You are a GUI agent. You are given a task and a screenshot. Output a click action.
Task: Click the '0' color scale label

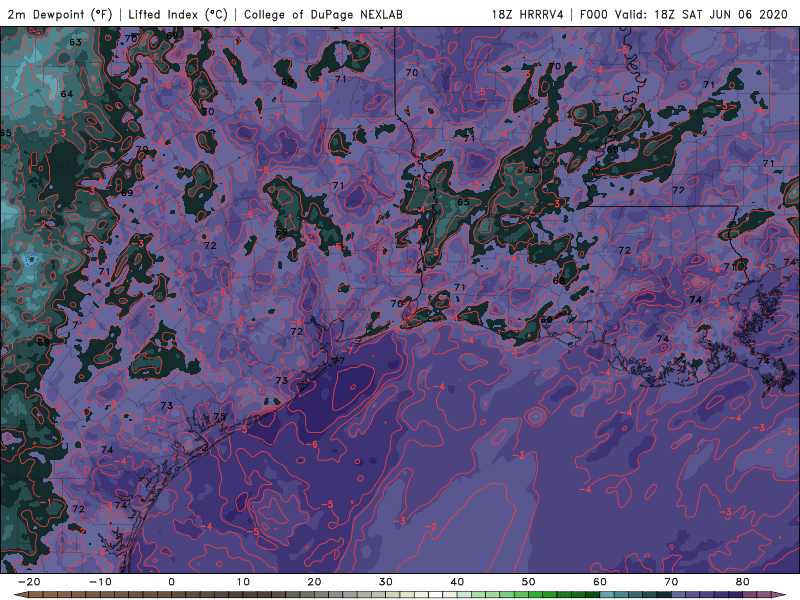click(171, 582)
